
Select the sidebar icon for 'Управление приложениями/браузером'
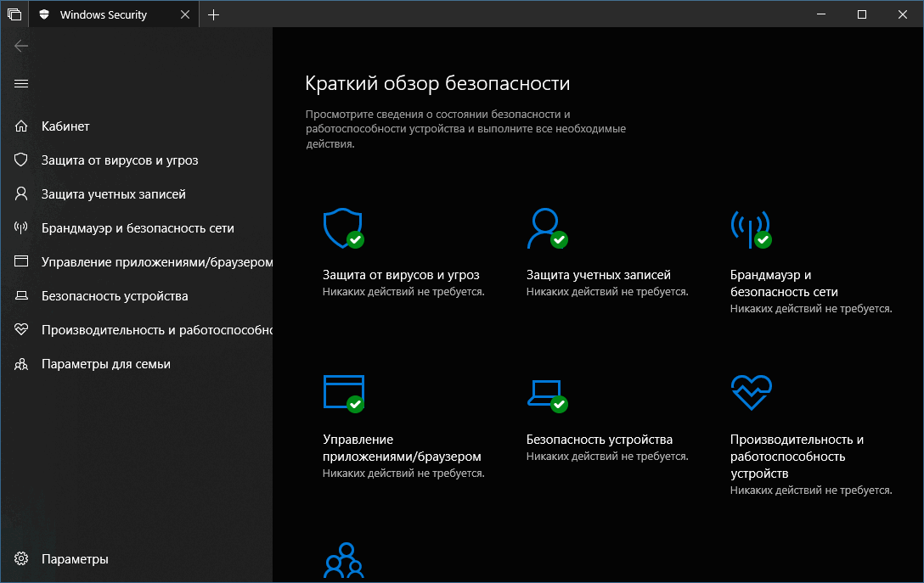click(x=21, y=261)
